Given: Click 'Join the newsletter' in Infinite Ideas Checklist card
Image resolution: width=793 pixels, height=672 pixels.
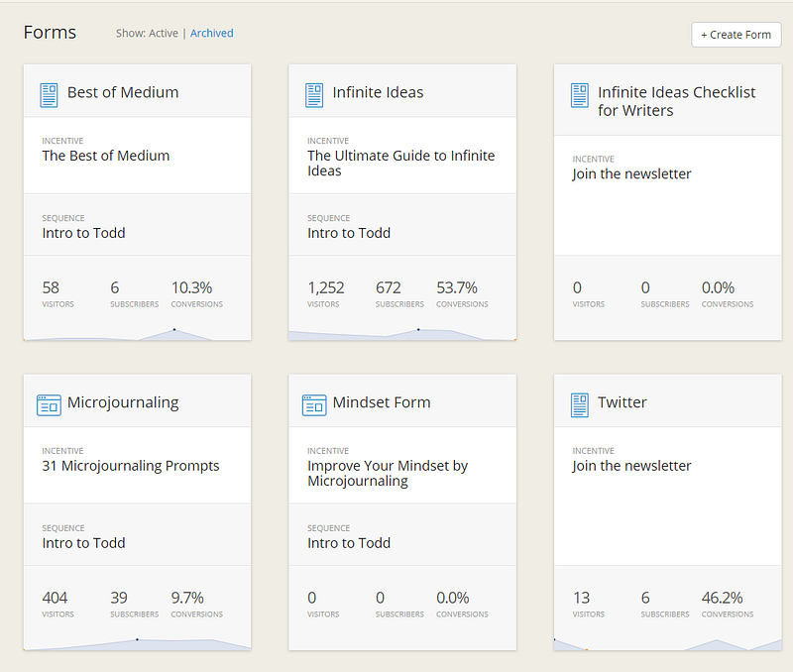Looking at the screenshot, I should 631,173.
